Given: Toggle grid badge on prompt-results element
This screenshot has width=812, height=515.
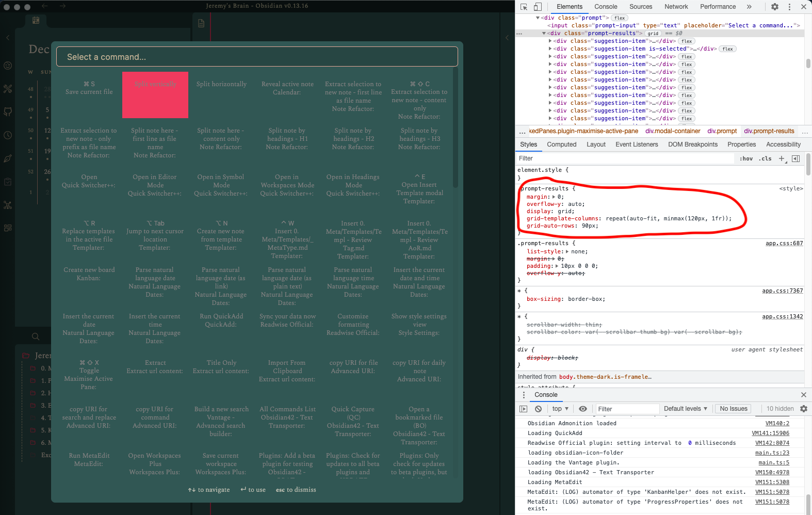Looking at the screenshot, I should pos(653,34).
